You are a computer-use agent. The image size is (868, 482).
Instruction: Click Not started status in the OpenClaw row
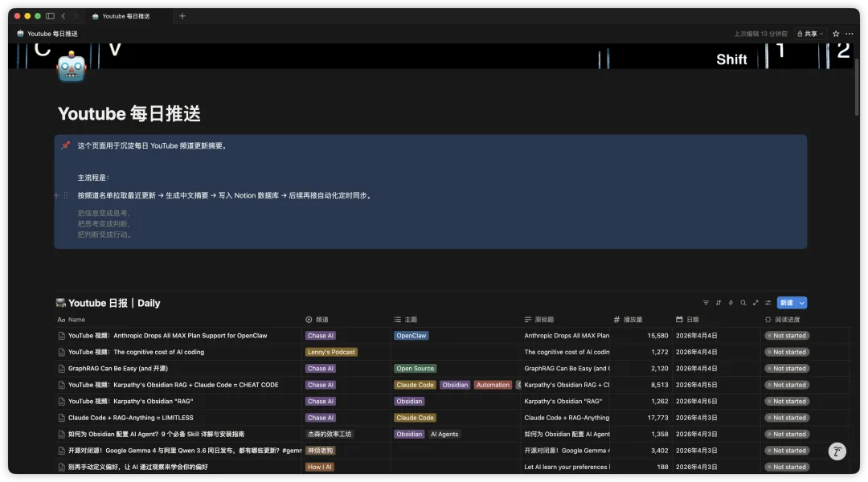click(x=787, y=336)
